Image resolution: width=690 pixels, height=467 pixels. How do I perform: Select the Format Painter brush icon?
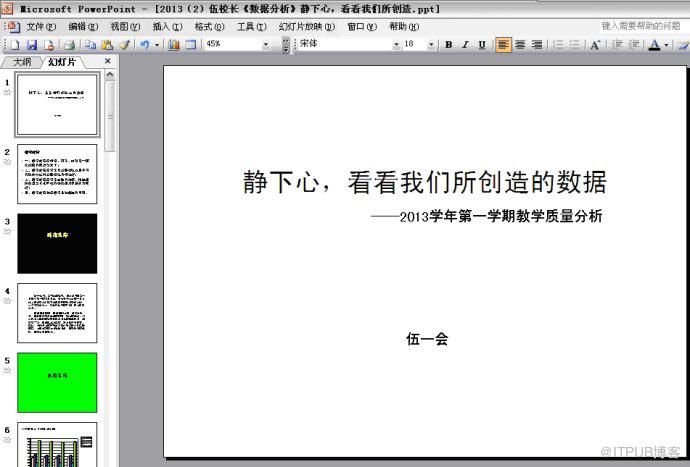pyautogui.click(x=125, y=44)
